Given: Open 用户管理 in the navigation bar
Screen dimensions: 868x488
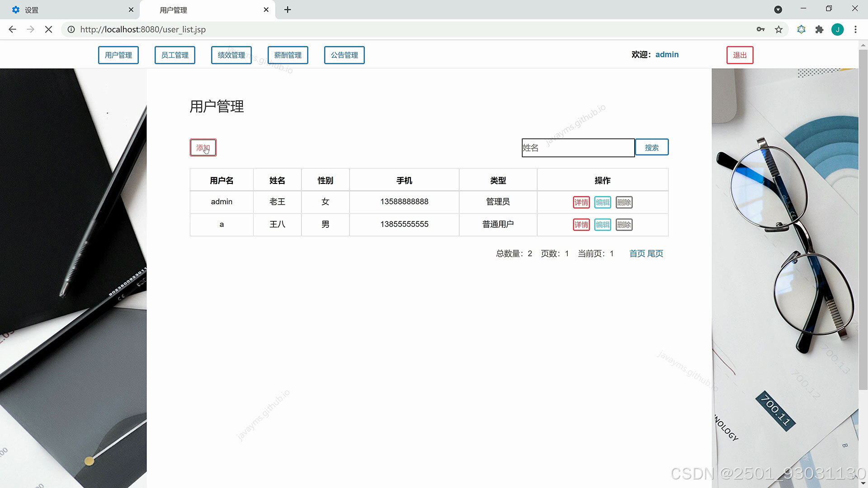Looking at the screenshot, I should (x=118, y=55).
